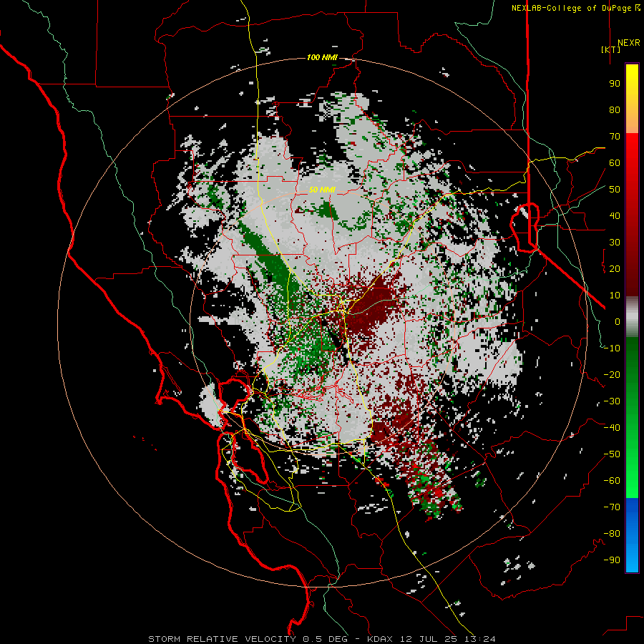Click the 50 knot scale label

coord(615,190)
